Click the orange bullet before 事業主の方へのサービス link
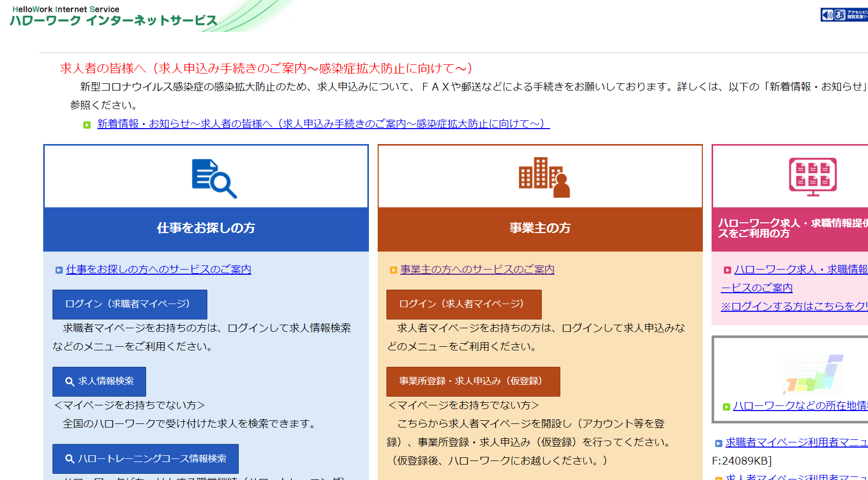868x480 pixels. coord(394,270)
